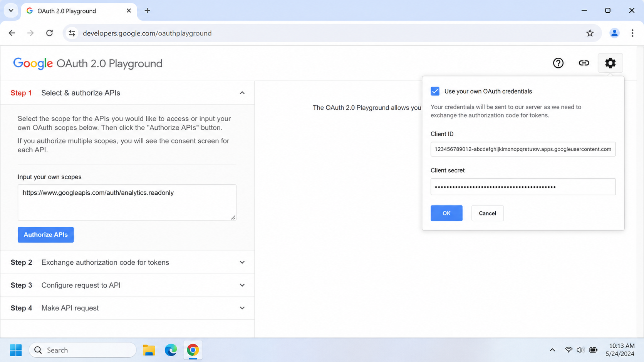The height and width of the screenshot is (362, 644).
Task: Check the battery status icon
Action: pos(594,350)
